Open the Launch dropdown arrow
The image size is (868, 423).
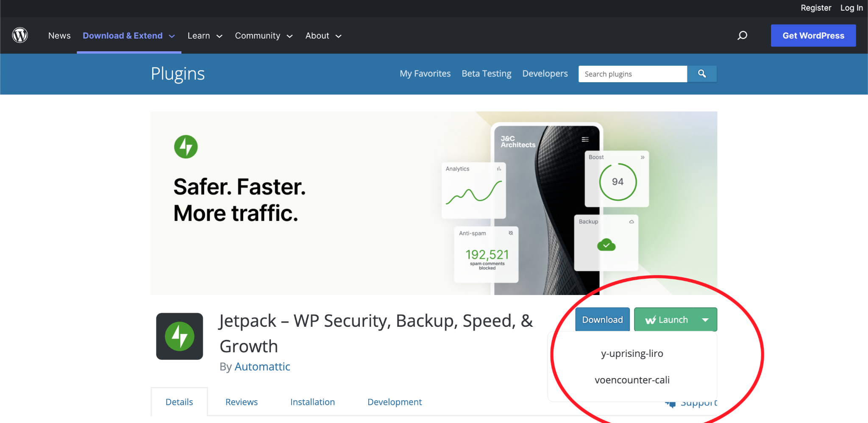pos(705,320)
